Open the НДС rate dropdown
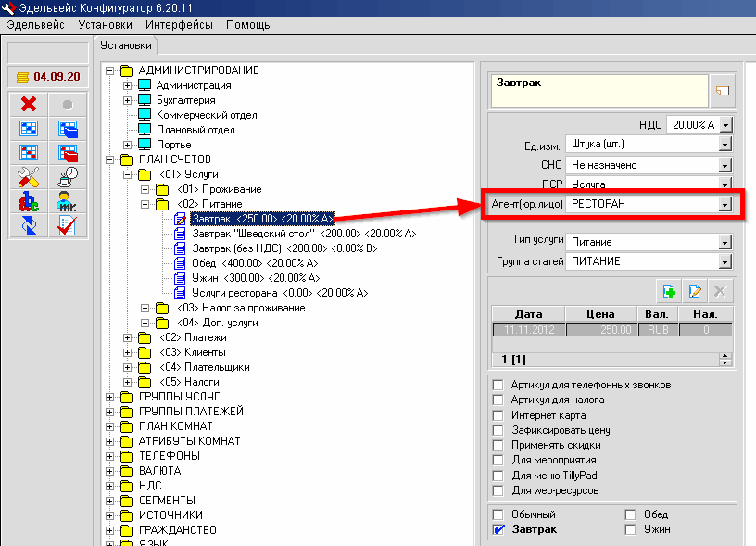The height and width of the screenshot is (546, 756). point(725,124)
